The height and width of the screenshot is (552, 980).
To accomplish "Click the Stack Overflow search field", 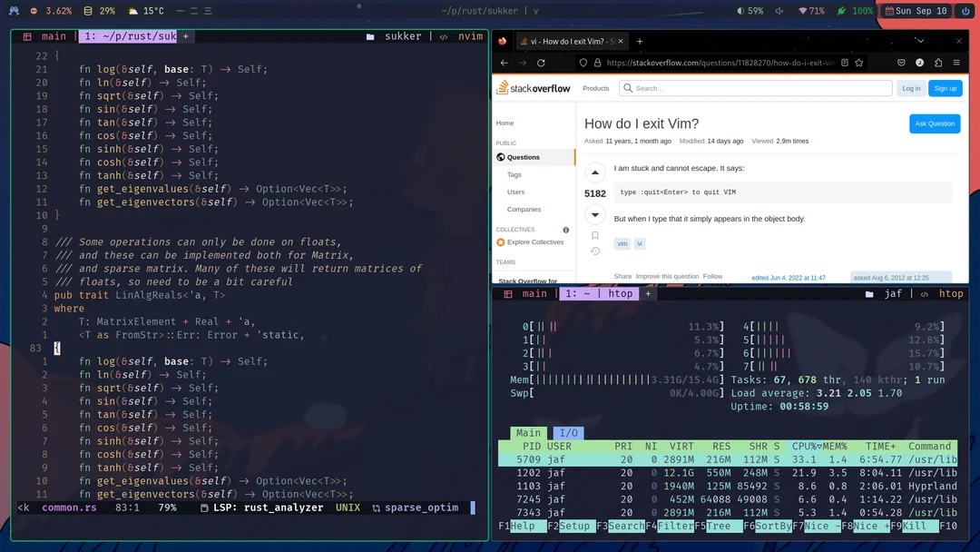I will click(758, 88).
